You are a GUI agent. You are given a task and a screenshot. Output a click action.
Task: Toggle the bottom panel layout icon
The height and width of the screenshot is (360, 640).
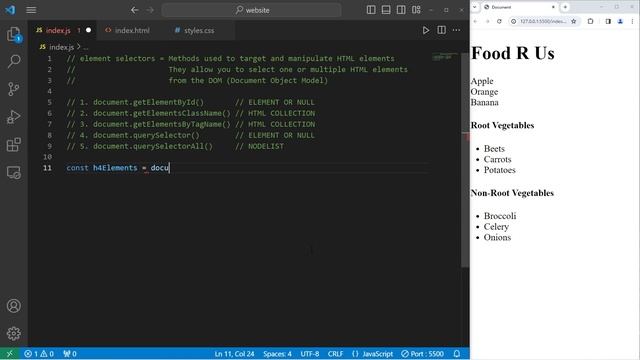coord(386,10)
